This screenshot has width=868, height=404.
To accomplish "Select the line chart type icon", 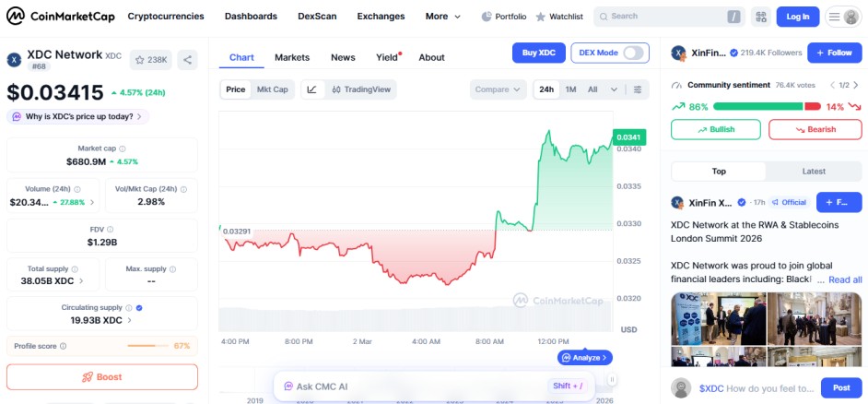I will 312,89.
